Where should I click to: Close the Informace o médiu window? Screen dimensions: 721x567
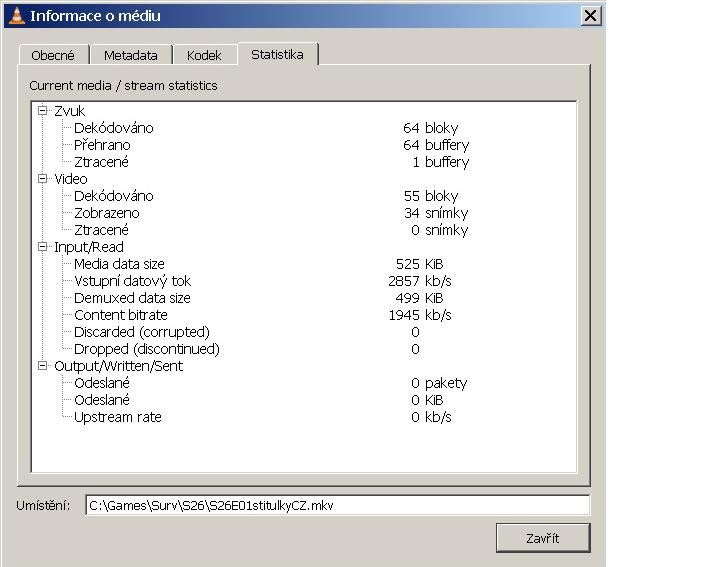click(590, 16)
